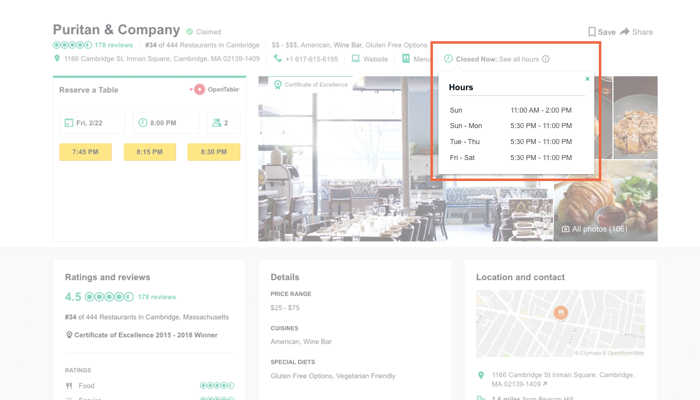
Task: Click the Claimed green check badge
Action: click(189, 32)
